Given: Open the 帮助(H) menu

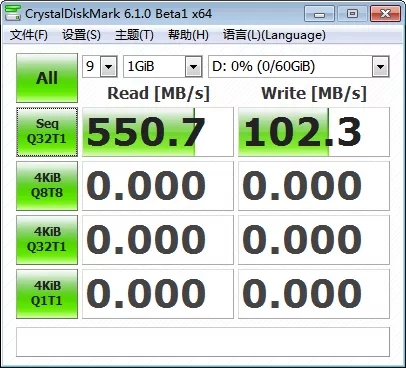Looking at the screenshot, I should pos(188,35).
